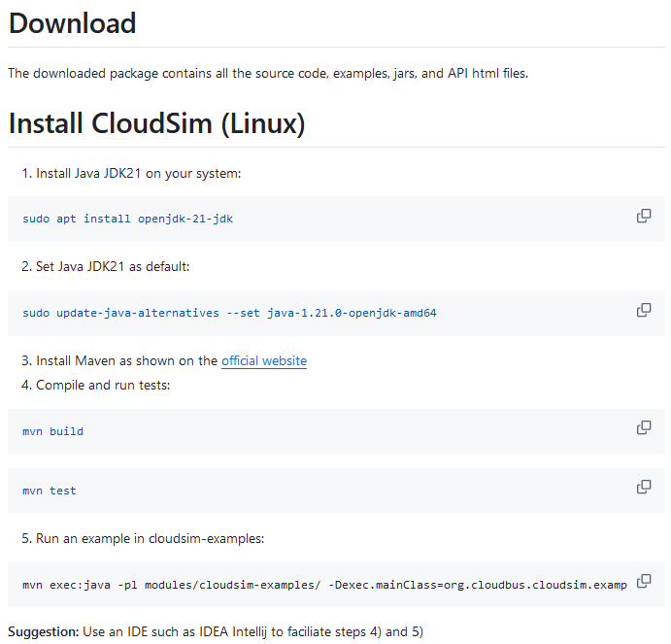
Task: Click the downloaded package description paragraph
Action: click(268, 73)
